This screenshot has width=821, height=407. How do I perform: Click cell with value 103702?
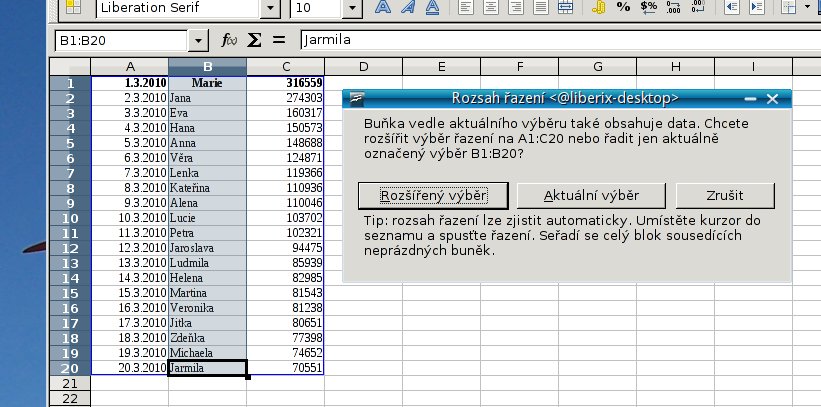pos(286,218)
